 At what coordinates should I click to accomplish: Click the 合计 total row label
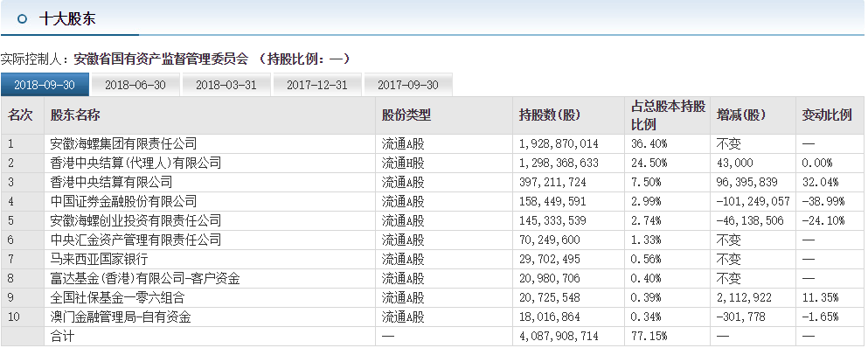[x=62, y=336]
